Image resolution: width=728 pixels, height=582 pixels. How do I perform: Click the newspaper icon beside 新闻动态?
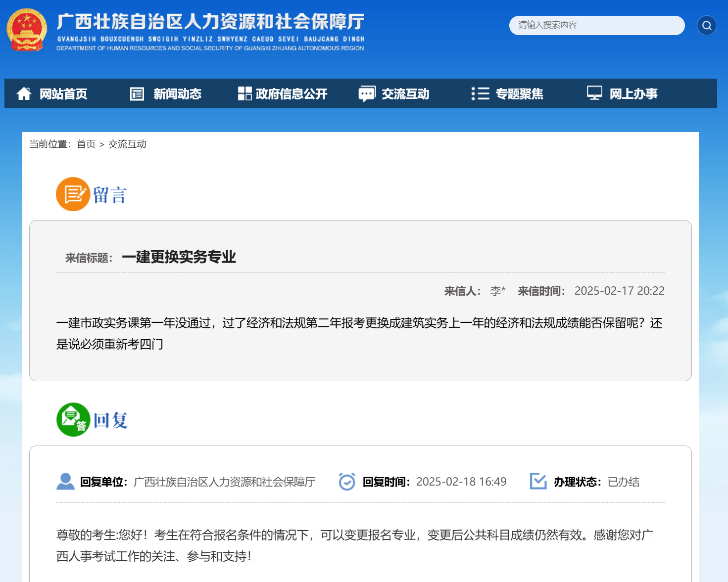137,93
